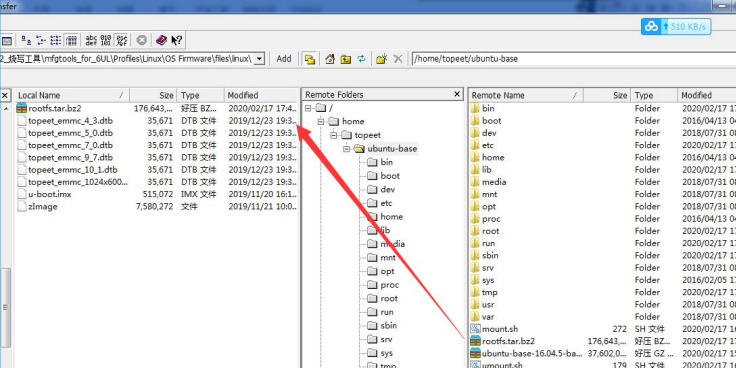
Task: Collapse the home tree node
Action: [x=321, y=122]
